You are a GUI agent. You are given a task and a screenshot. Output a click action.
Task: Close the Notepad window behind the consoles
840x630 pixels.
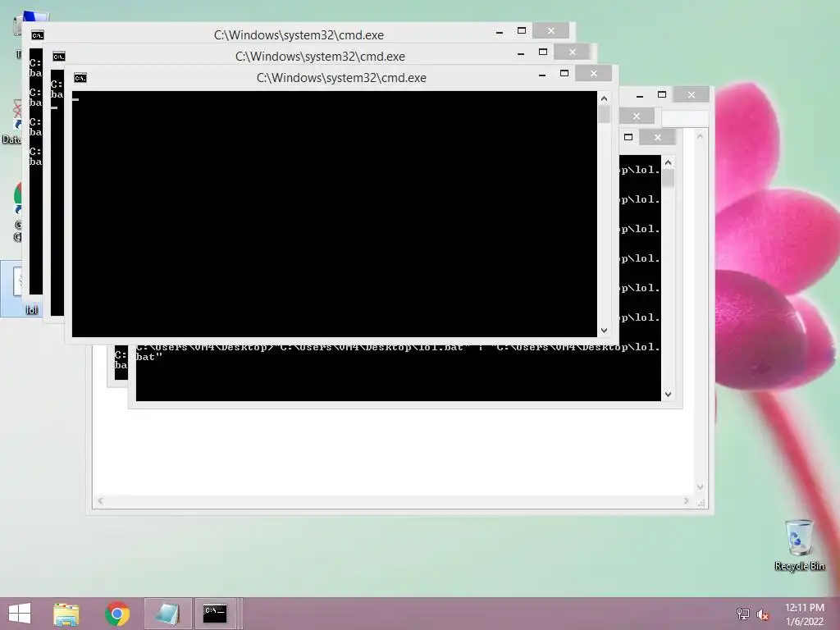coord(691,95)
